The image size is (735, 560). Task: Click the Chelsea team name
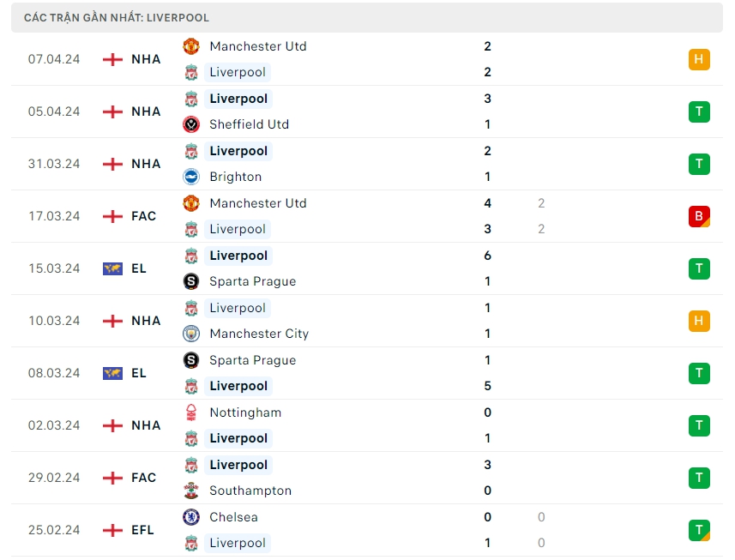233,517
